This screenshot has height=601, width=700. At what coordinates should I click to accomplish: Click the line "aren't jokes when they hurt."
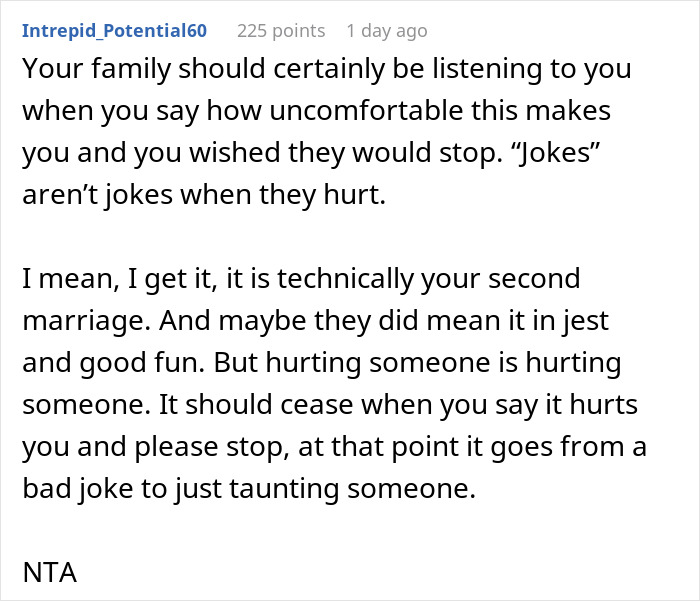click(202, 196)
